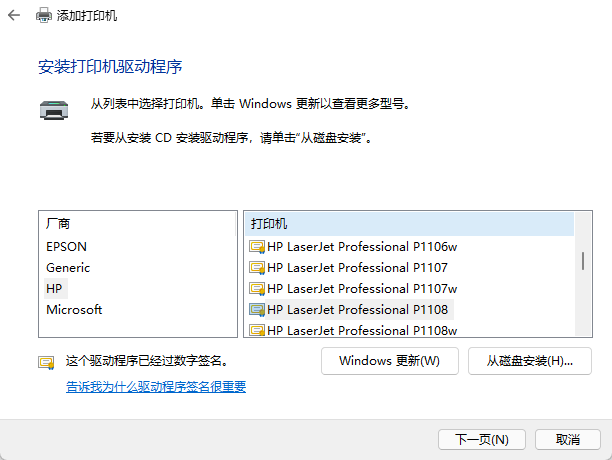612x460 pixels.
Task: Click icon next to HP LaserJet Professional P1108
Action: point(257,309)
